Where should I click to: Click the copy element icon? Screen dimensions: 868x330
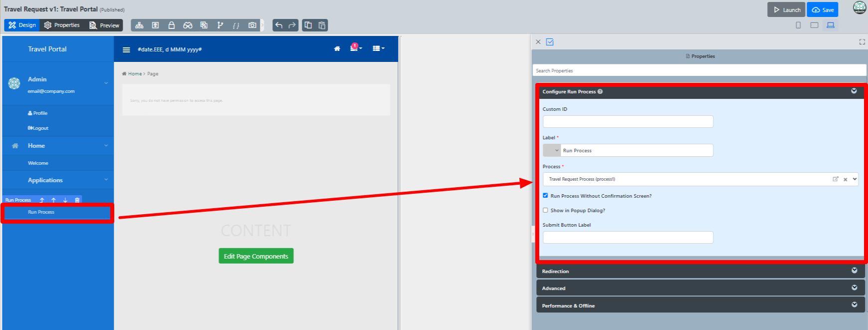pyautogui.click(x=308, y=25)
